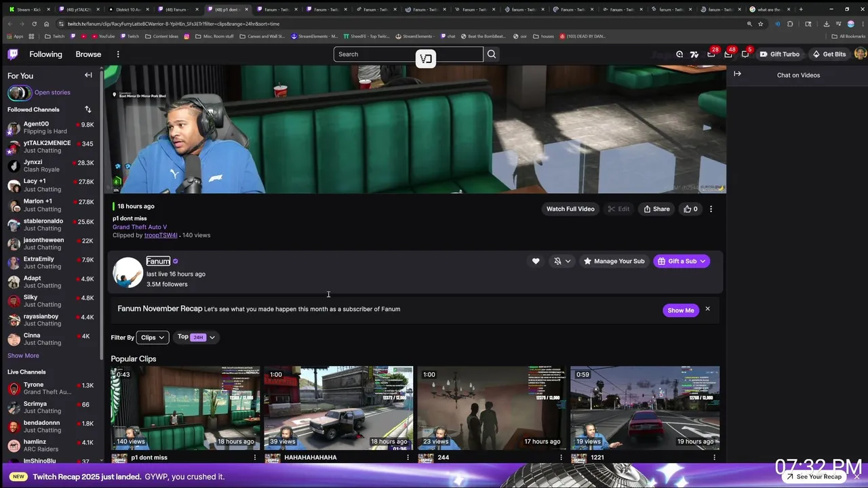Play the 1221 clip thumbnail
The image size is (868, 488).
(645, 408)
